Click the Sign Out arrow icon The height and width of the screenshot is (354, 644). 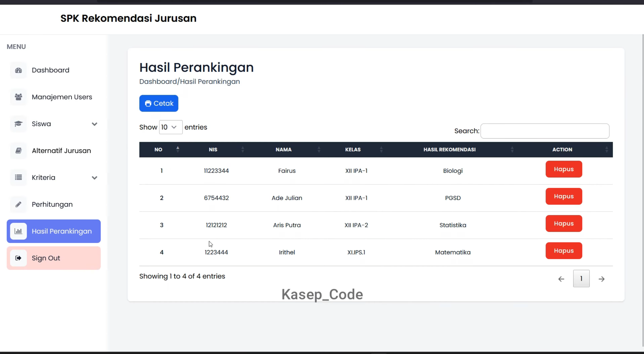click(x=18, y=258)
